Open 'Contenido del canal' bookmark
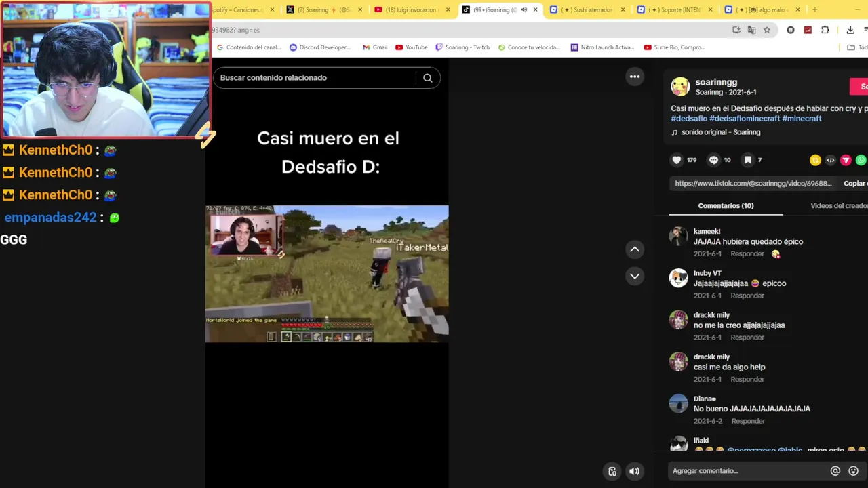This screenshot has height=488, width=868. [x=248, y=47]
